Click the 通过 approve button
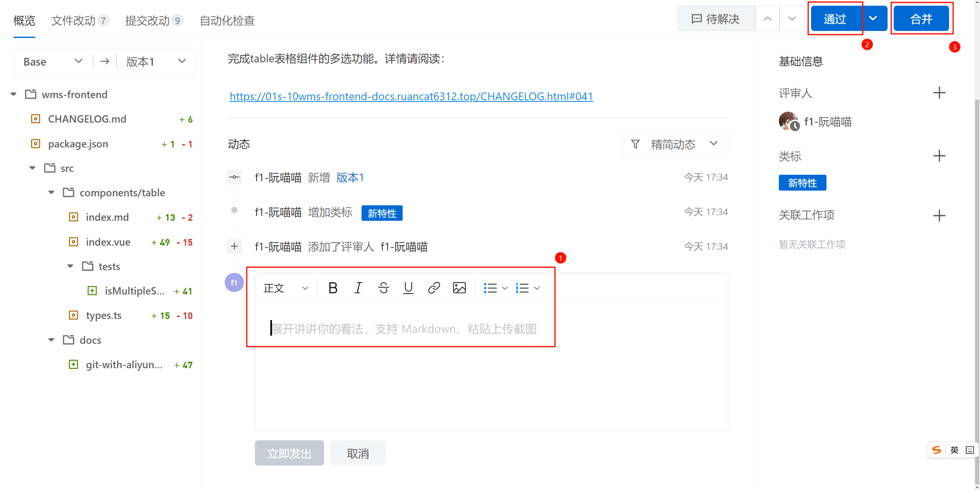980x490 pixels. tap(835, 19)
